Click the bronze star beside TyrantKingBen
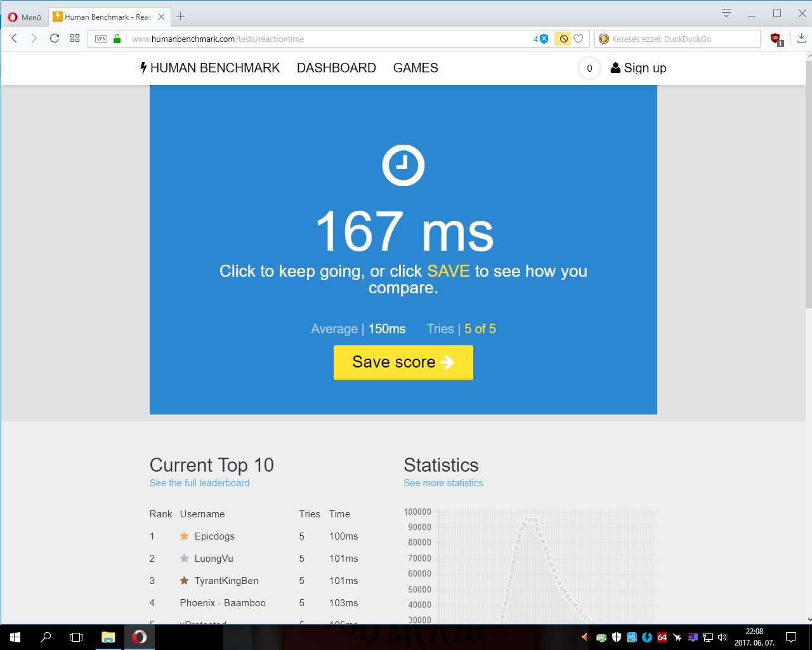 coord(184,580)
